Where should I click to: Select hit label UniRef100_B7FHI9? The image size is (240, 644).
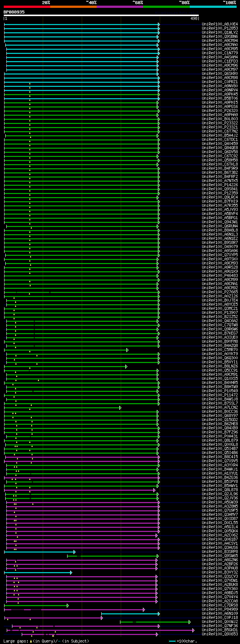tap(220, 201)
